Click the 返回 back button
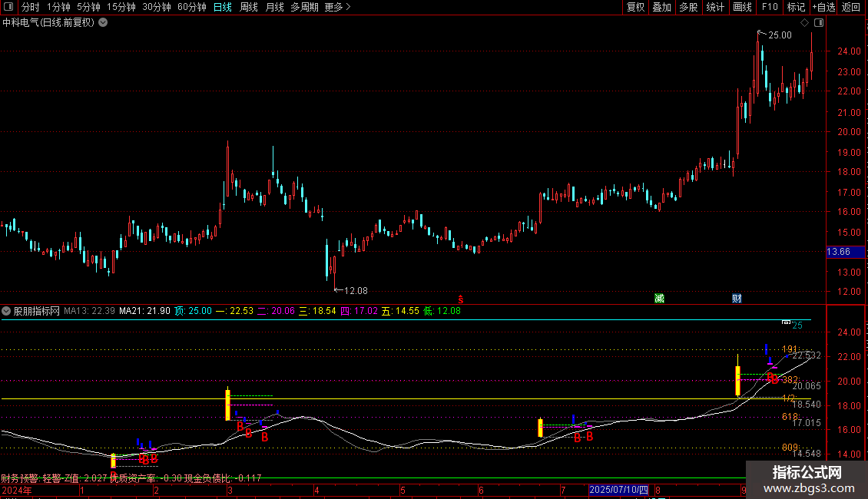This screenshot has height=499, width=868. click(851, 7)
